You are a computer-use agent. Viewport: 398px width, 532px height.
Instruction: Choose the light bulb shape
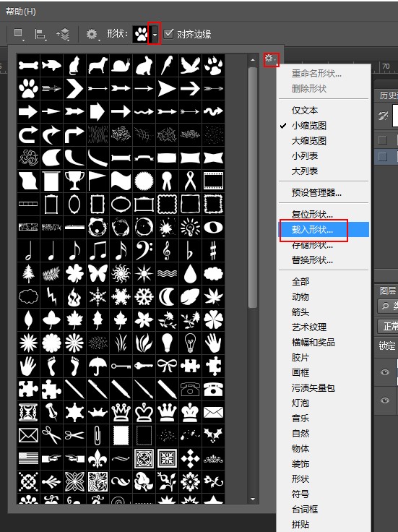(167, 343)
